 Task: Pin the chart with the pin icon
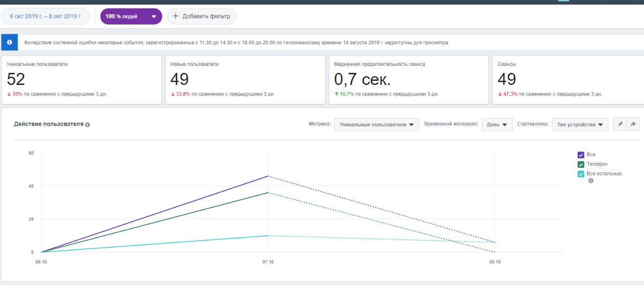tap(620, 124)
